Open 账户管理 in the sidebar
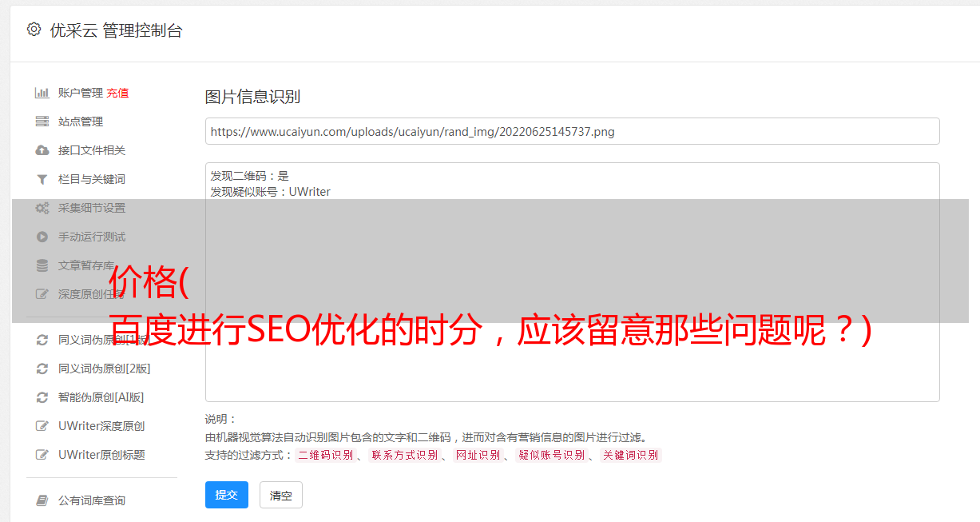 [x=81, y=93]
